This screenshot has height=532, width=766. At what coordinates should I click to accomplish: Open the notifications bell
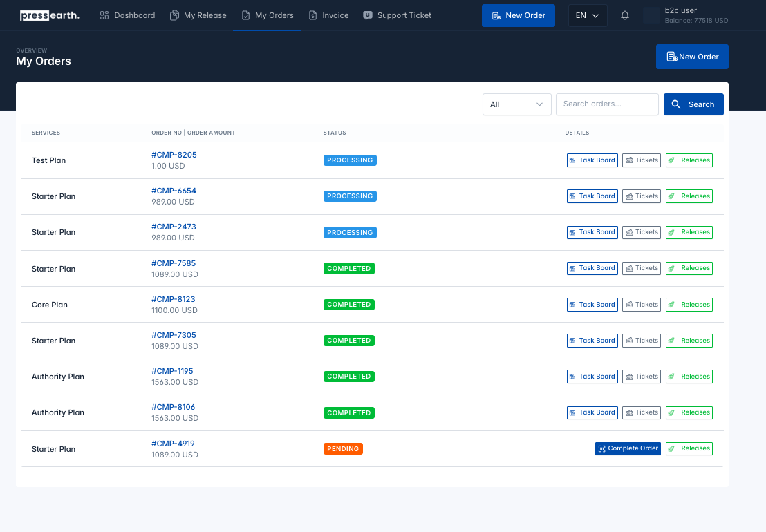pos(625,16)
